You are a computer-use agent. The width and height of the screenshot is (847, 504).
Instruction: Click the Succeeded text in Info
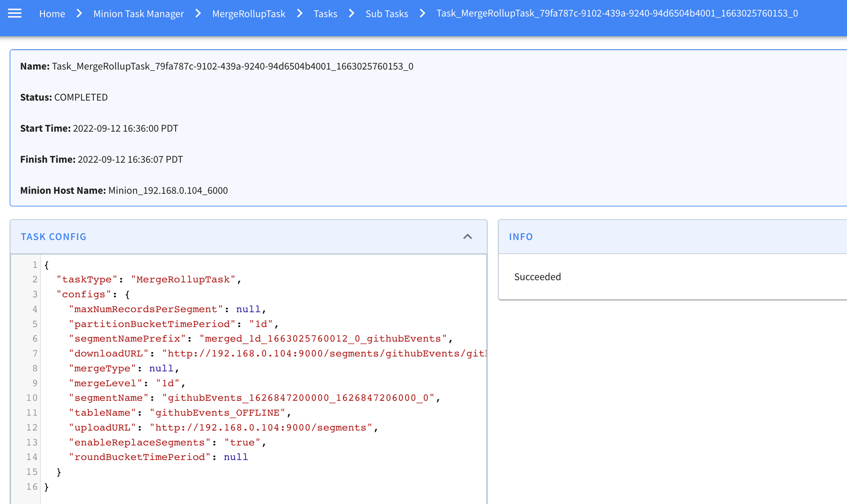537,277
